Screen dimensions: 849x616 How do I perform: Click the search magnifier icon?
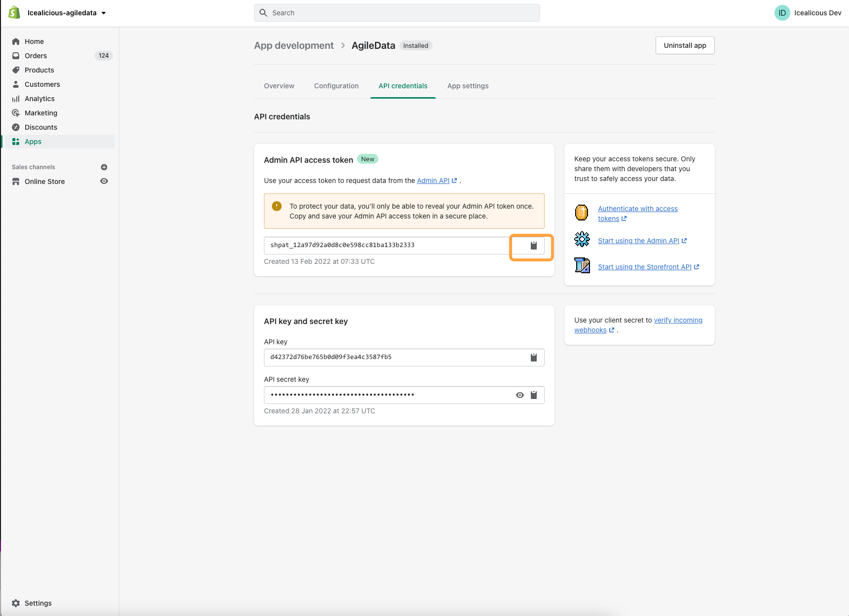click(263, 13)
